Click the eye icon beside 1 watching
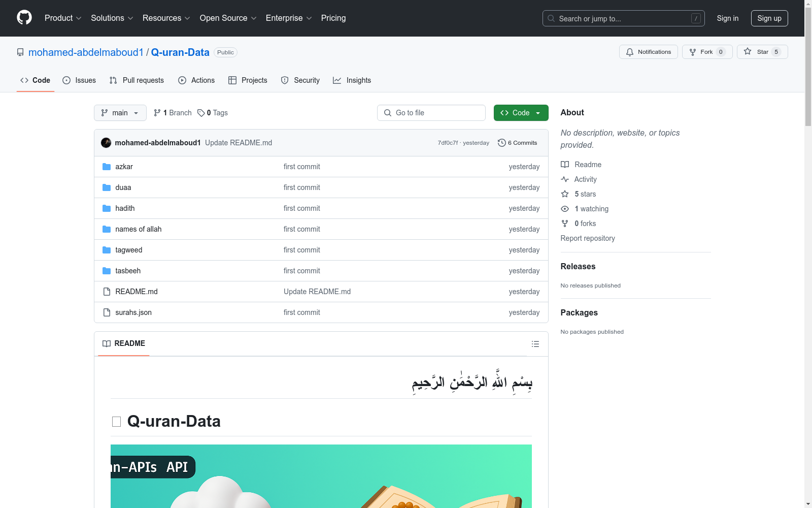The image size is (812, 508). (x=565, y=209)
